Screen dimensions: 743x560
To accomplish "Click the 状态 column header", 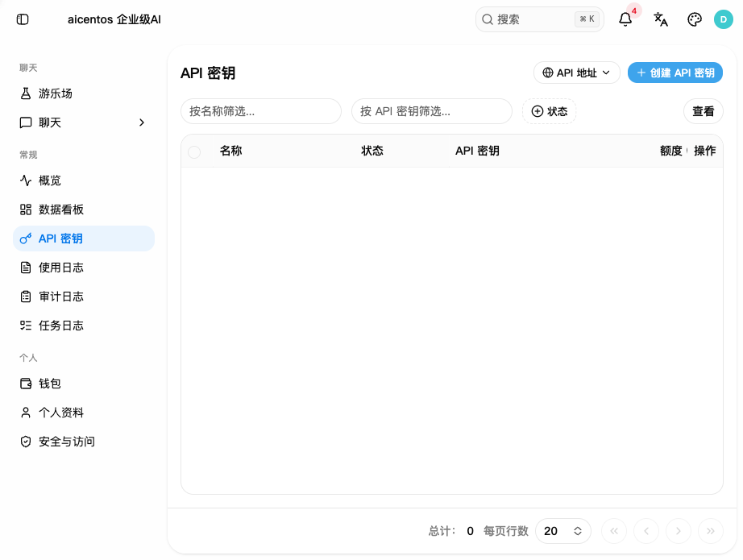I will tap(372, 151).
